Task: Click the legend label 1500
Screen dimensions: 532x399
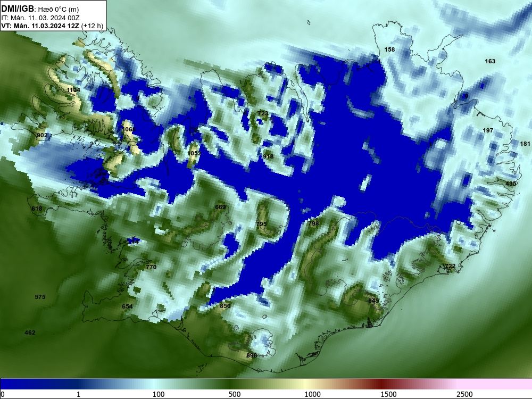Action: point(388,394)
